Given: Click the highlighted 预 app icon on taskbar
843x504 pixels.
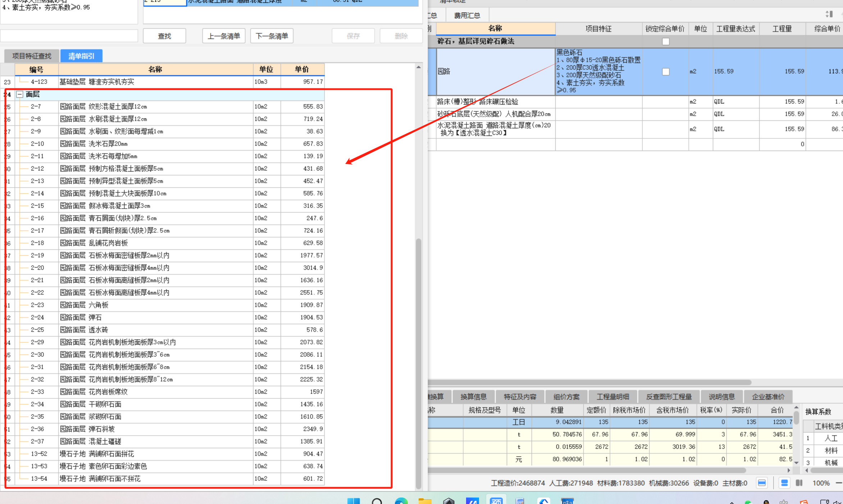Looking at the screenshot, I should tap(496, 500).
